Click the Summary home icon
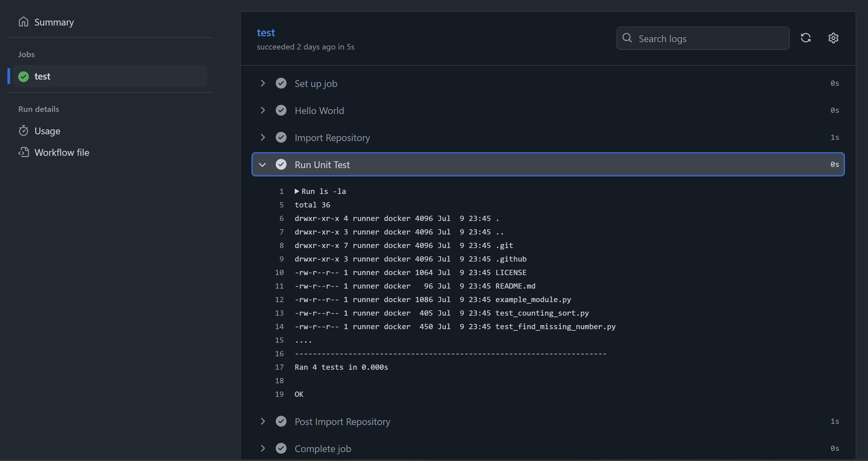 [23, 22]
